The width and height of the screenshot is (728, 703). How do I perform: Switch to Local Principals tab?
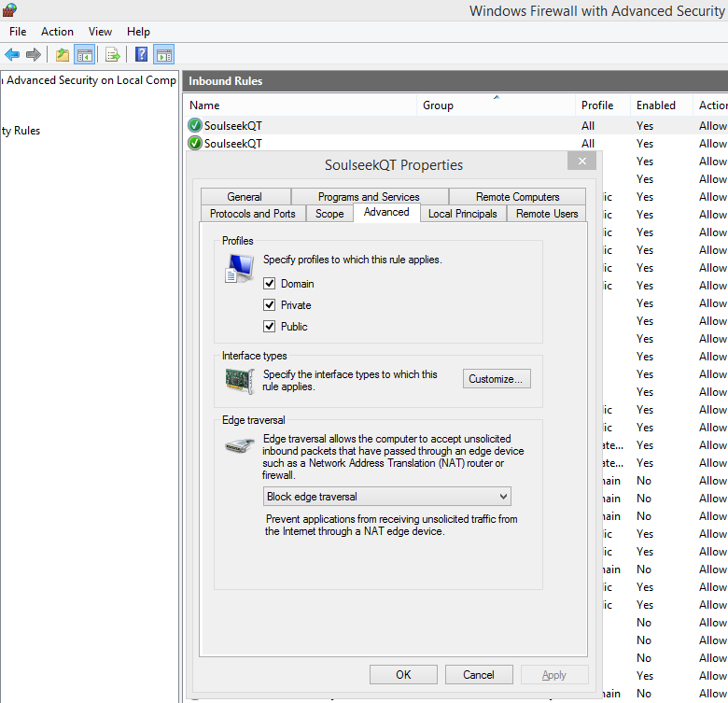(x=462, y=214)
